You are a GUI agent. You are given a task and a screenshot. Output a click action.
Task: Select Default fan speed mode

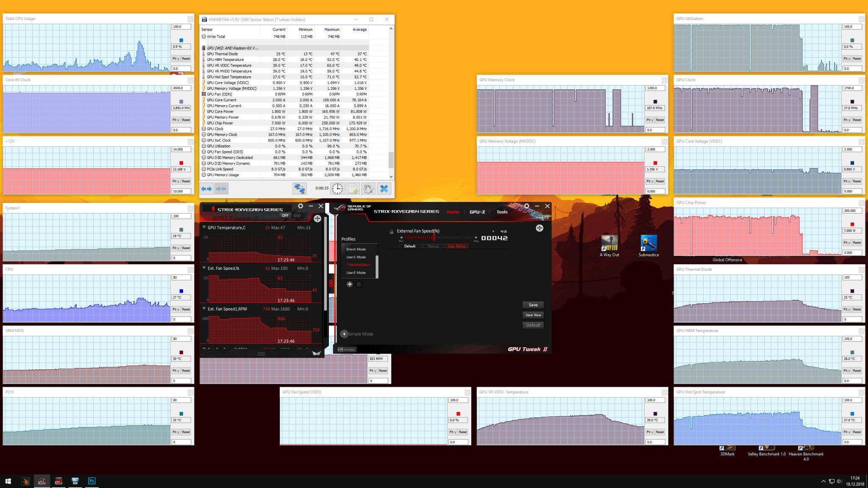[410, 246]
